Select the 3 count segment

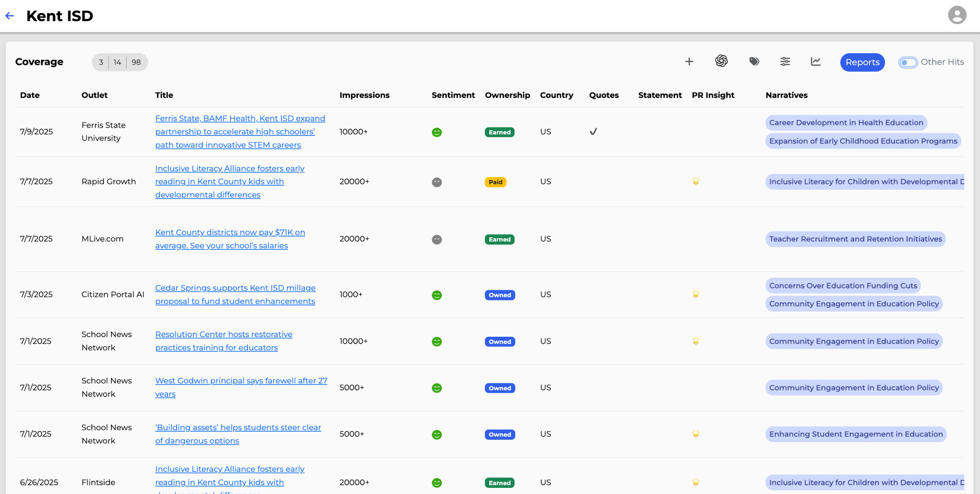101,62
